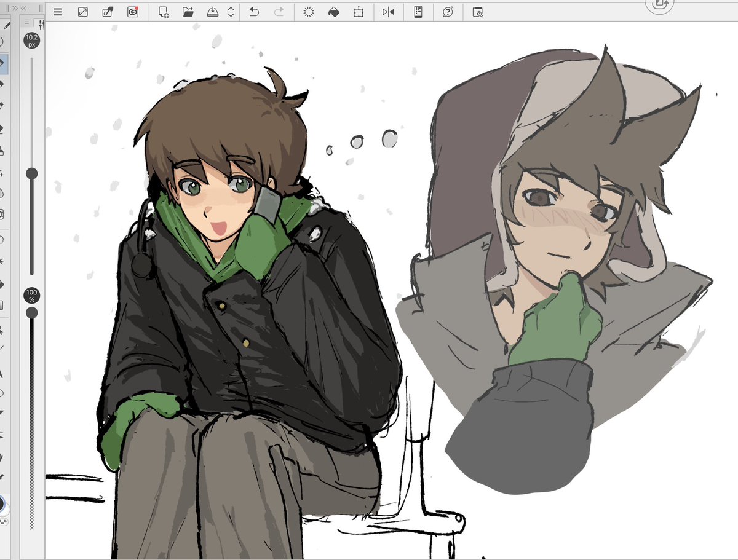Open Clip Studio via the spiral icon

(132, 12)
